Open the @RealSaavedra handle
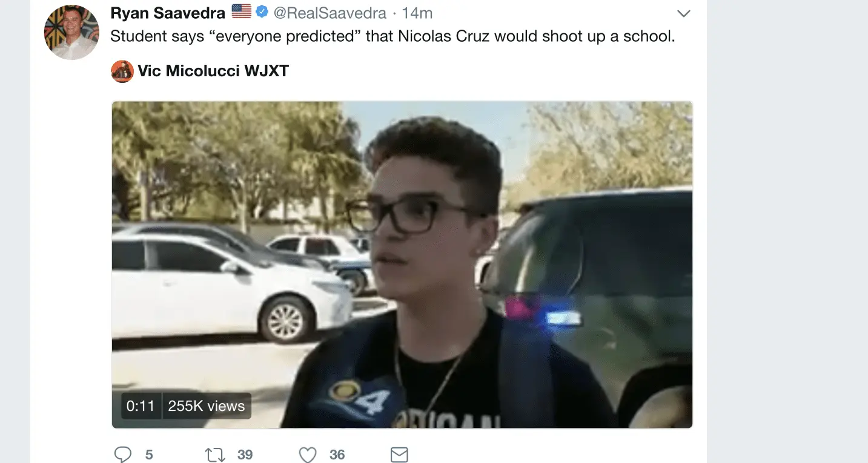The height and width of the screenshot is (463, 868). (x=330, y=12)
